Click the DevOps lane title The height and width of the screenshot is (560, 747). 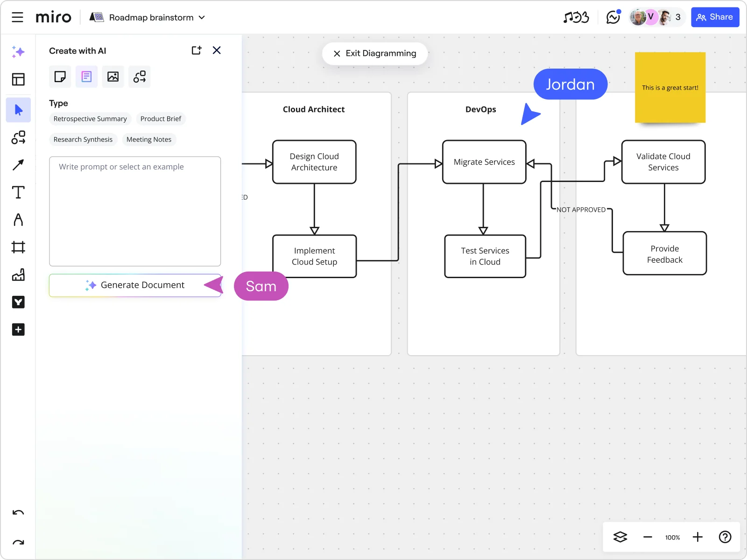[x=481, y=109]
